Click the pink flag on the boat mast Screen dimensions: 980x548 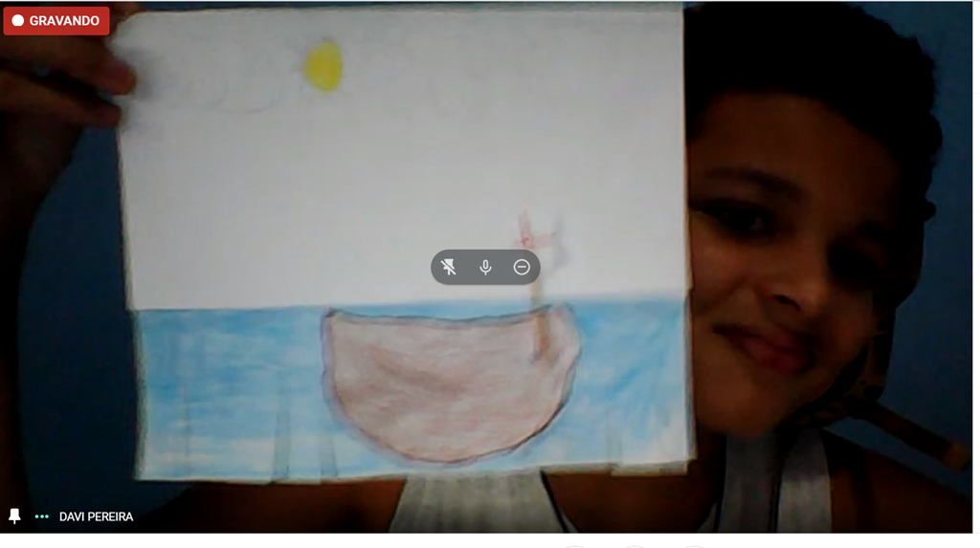click(x=530, y=230)
